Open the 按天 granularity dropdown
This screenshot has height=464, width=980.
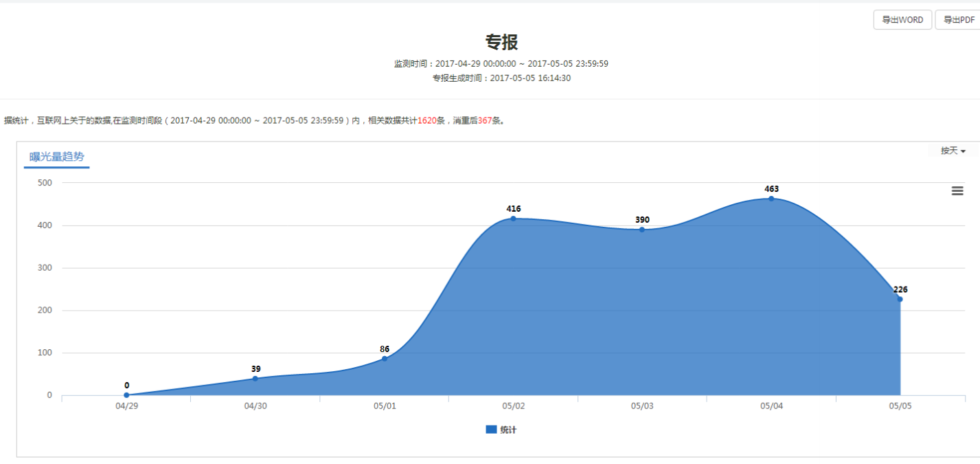tap(953, 151)
